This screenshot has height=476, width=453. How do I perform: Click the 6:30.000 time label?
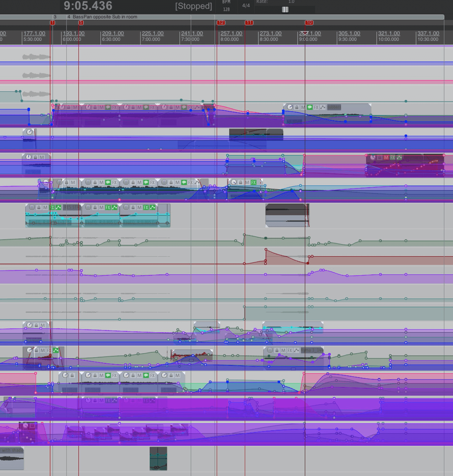[x=111, y=39]
